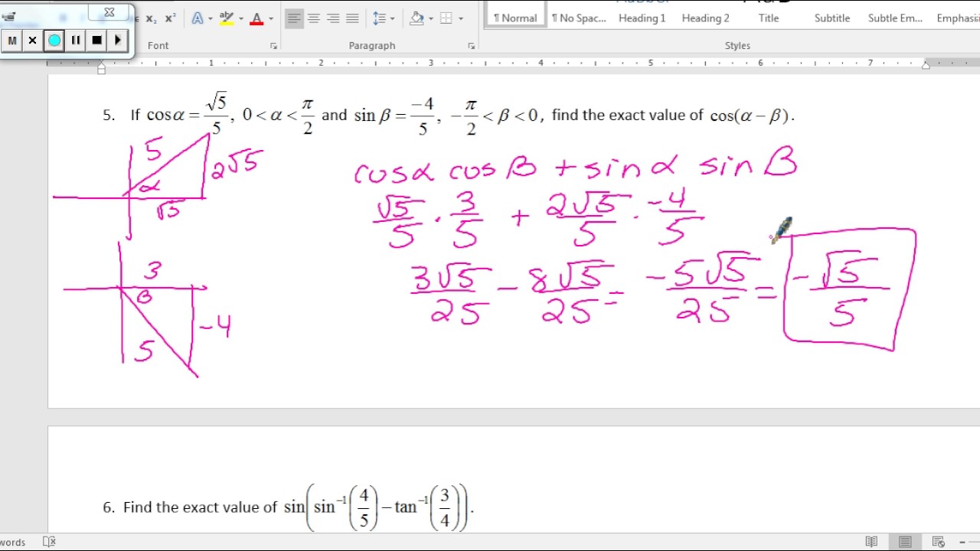This screenshot has height=551, width=980.
Task: Click the left indent marker on ruler
Action: point(101,70)
